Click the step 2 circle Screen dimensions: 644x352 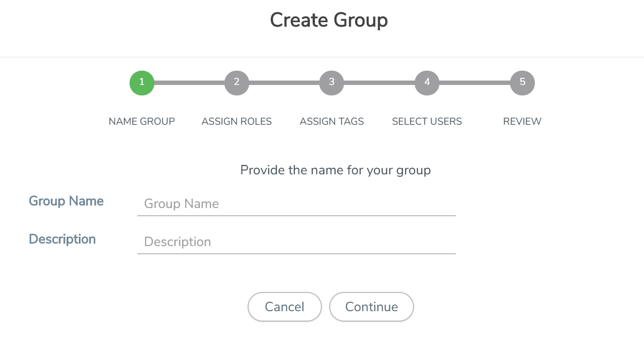click(237, 83)
